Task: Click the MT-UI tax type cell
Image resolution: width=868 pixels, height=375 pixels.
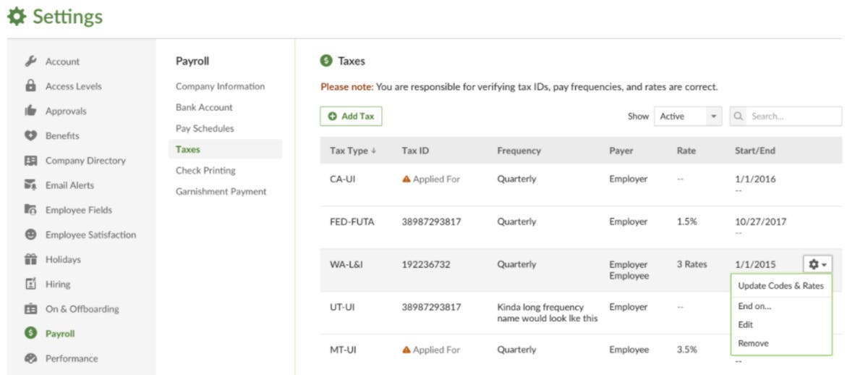Action: click(342, 350)
